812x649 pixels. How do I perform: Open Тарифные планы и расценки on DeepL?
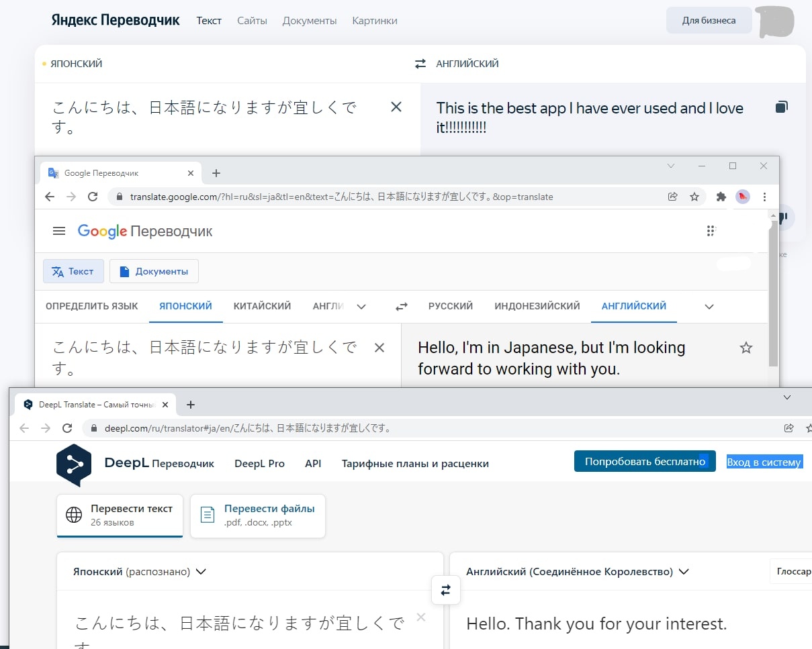click(415, 463)
